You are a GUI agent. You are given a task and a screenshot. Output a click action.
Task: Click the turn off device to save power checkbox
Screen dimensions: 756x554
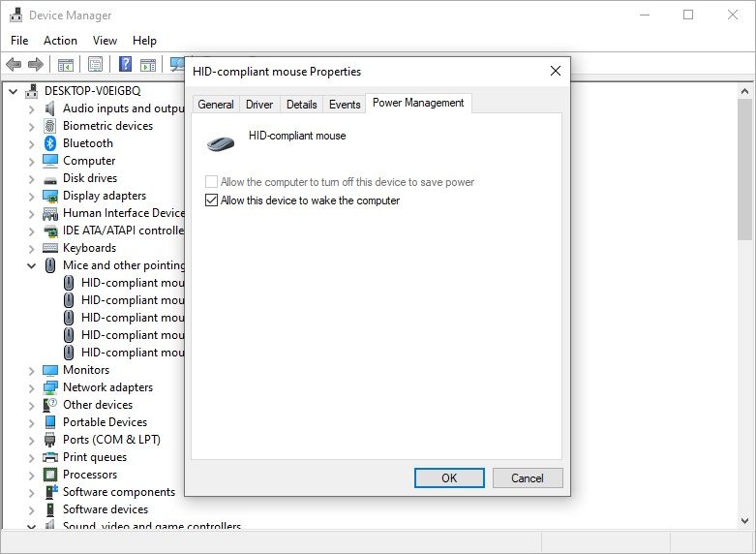tap(211, 181)
